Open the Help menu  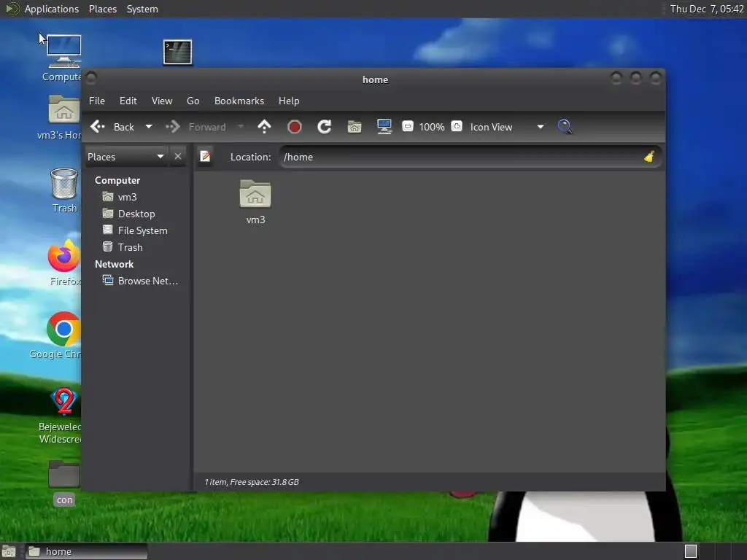click(x=289, y=101)
